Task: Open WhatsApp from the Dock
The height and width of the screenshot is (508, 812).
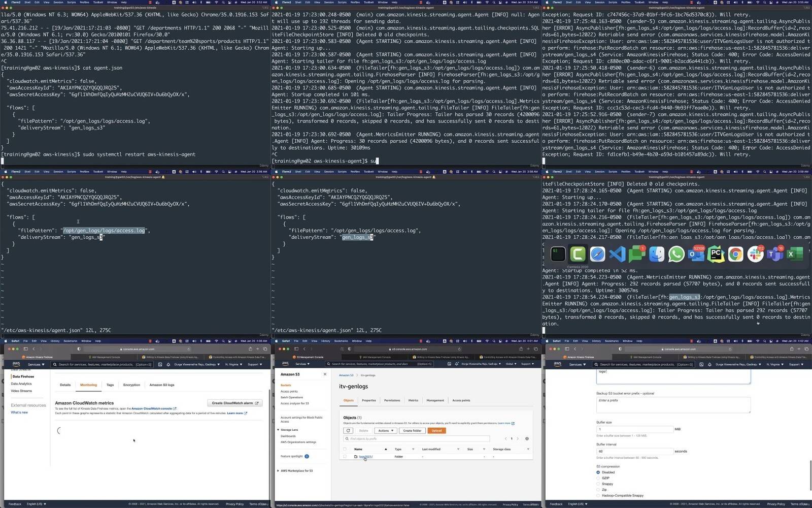Action: point(676,254)
